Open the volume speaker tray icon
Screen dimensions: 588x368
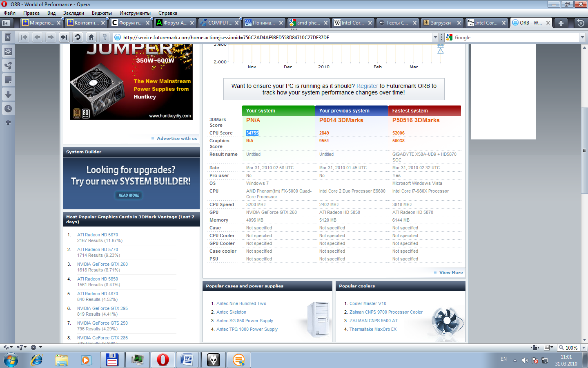coord(525,360)
